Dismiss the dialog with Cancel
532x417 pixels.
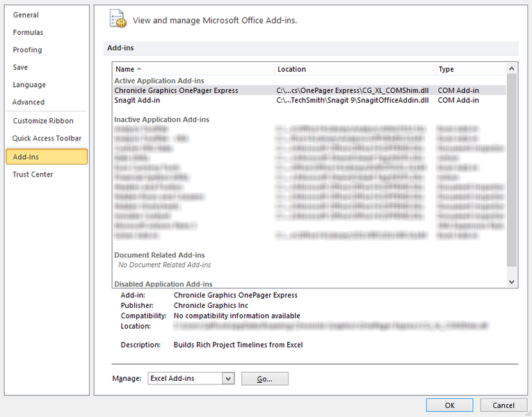(x=503, y=405)
